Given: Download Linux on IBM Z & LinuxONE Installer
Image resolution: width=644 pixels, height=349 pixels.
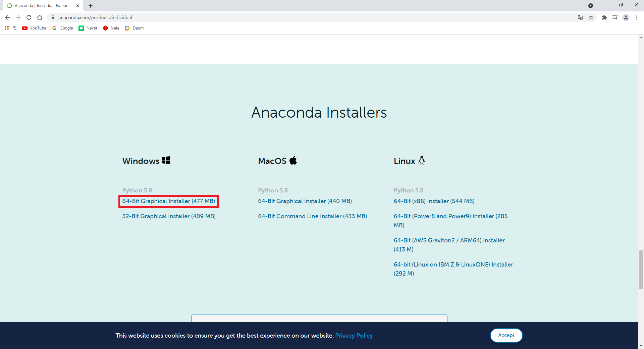Looking at the screenshot, I should pos(453,269).
